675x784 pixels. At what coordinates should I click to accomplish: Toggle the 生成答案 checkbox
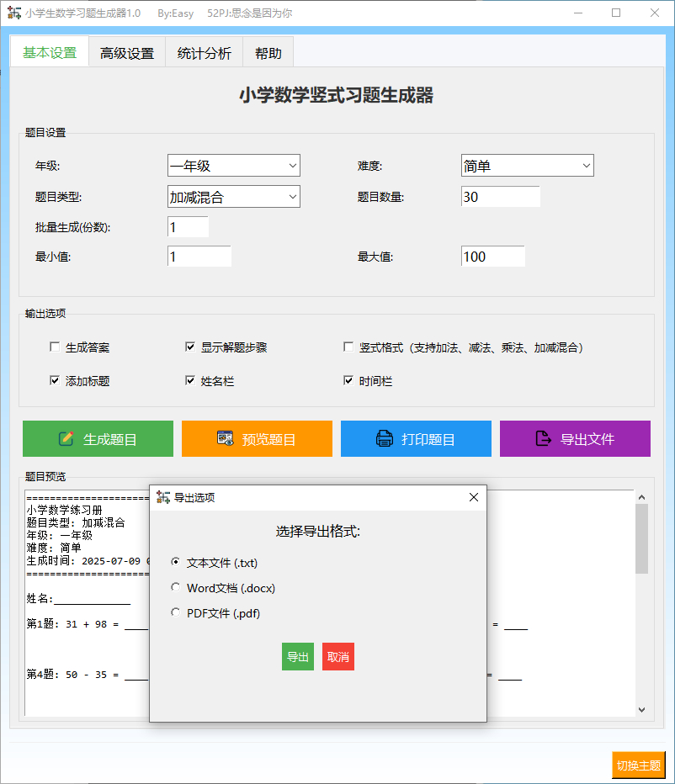[55, 347]
